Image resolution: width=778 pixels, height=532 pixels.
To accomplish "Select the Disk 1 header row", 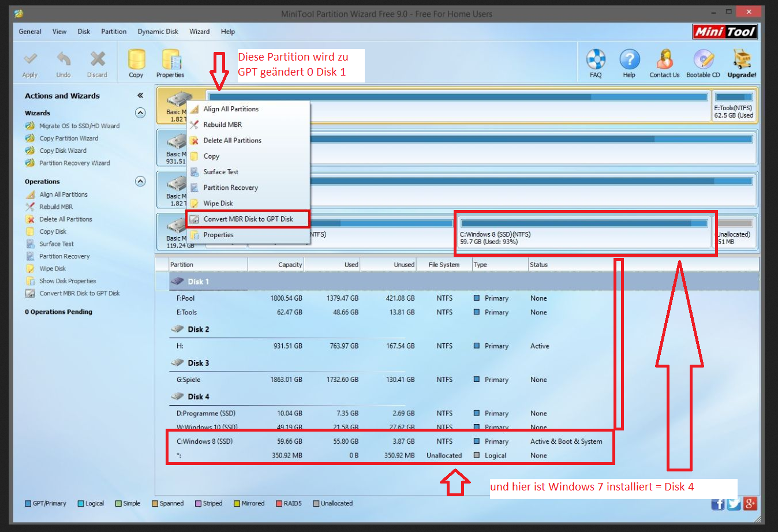I will click(x=457, y=282).
